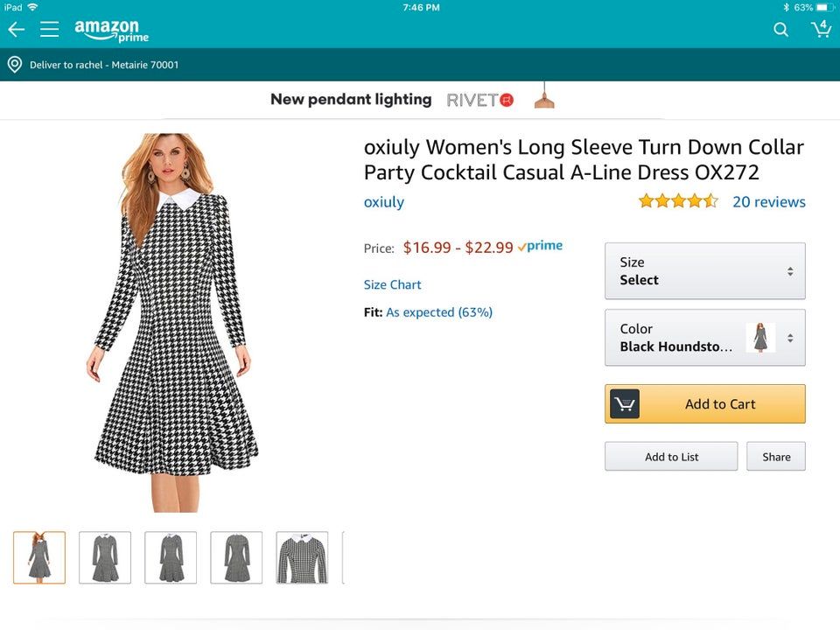Viewport: 840px width, 630px height.
Task: Open the shopping cart icon
Action: click(821, 29)
